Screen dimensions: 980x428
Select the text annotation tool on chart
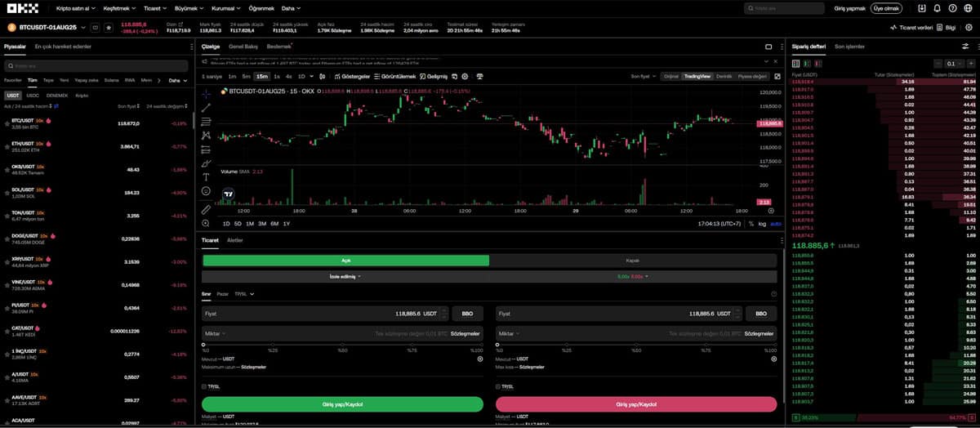tap(206, 176)
